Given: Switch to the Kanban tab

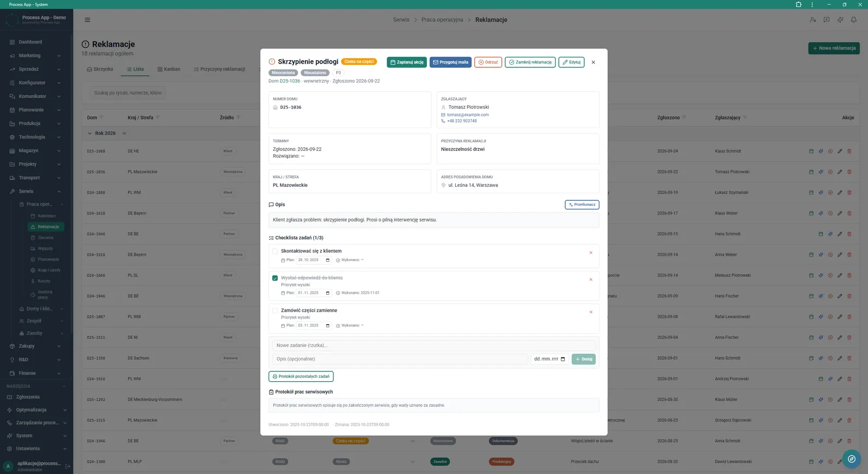Looking at the screenshot, I should (168, 69).
